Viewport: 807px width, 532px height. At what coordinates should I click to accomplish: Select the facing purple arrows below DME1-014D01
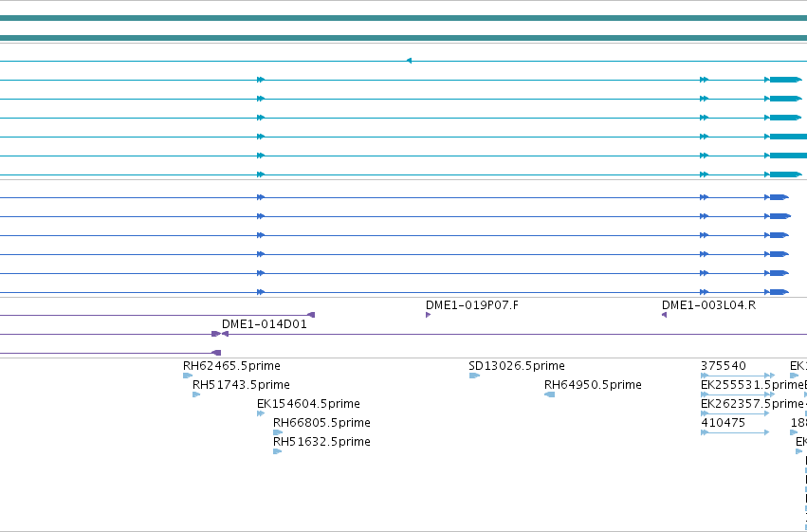pos(220,334)
